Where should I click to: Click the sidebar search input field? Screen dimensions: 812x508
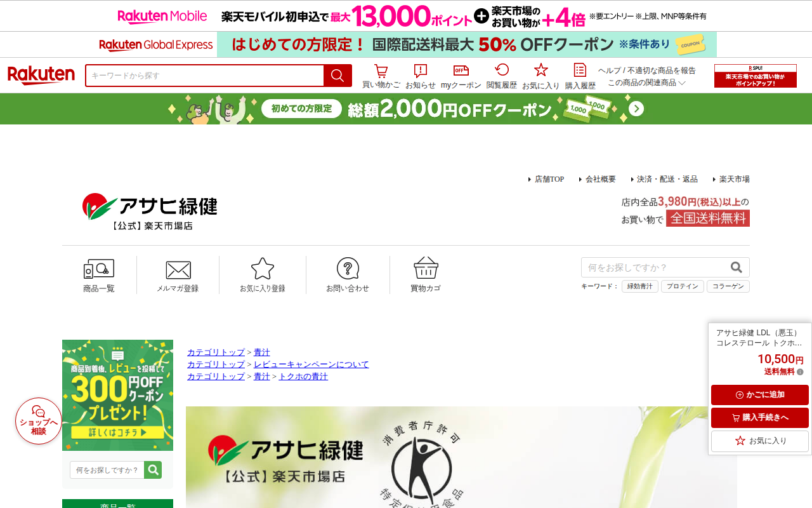tap(107, 470)
